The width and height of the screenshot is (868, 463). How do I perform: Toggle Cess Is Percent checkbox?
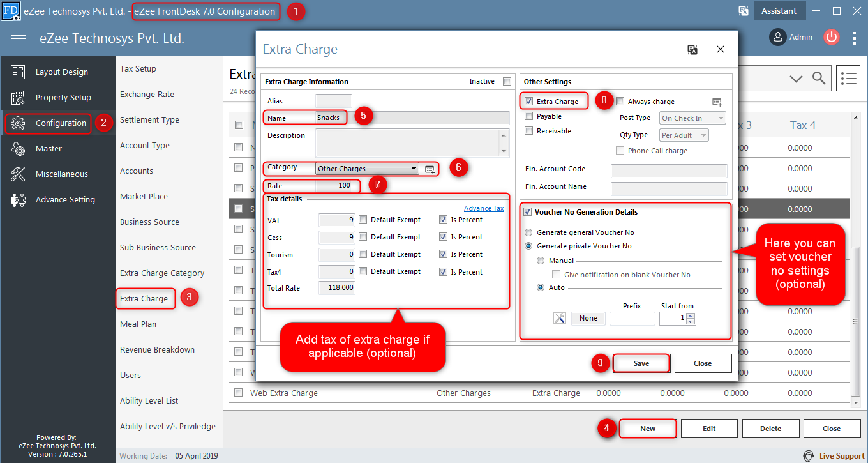(443, 237)
